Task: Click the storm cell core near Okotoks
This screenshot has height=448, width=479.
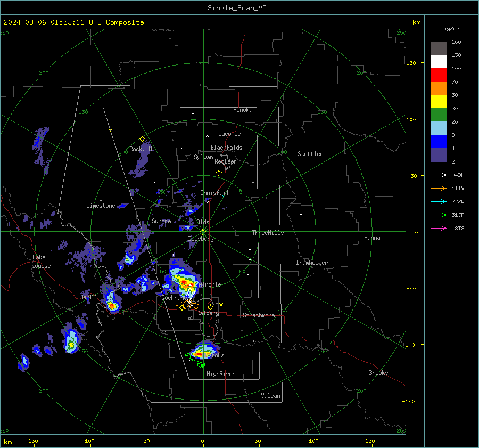Action: pos(199,354)
